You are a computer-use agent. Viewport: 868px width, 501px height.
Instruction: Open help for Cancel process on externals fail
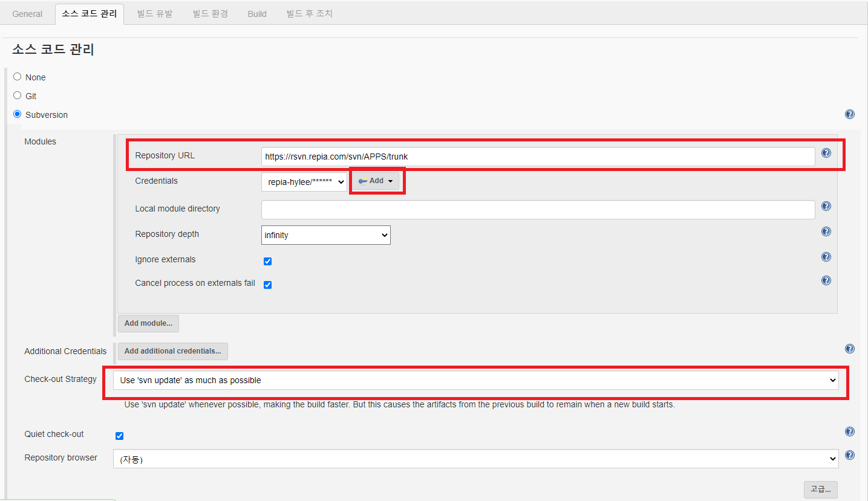pyautogui.click(x=826, y=281)
